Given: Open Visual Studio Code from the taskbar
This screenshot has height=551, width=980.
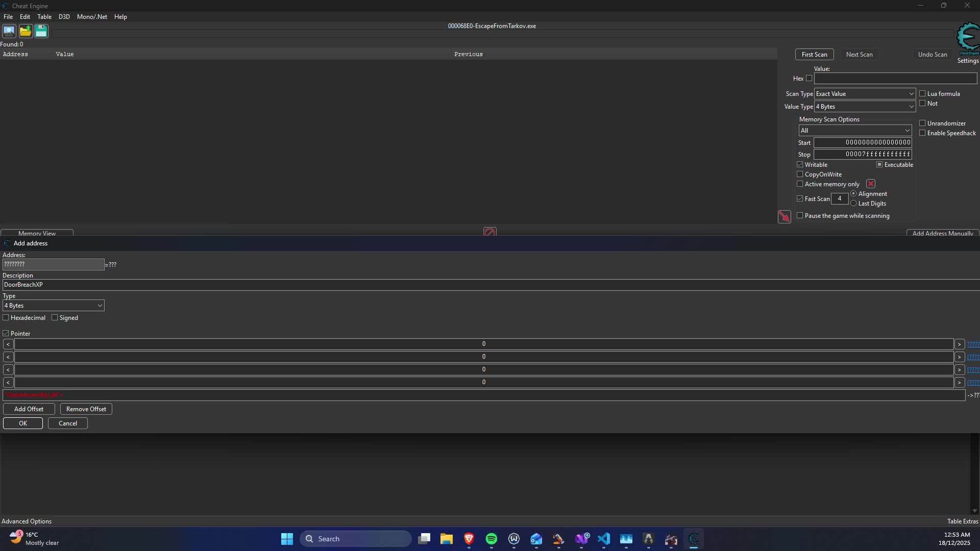Looking at the screenshot, I should (x=604, y=539).
